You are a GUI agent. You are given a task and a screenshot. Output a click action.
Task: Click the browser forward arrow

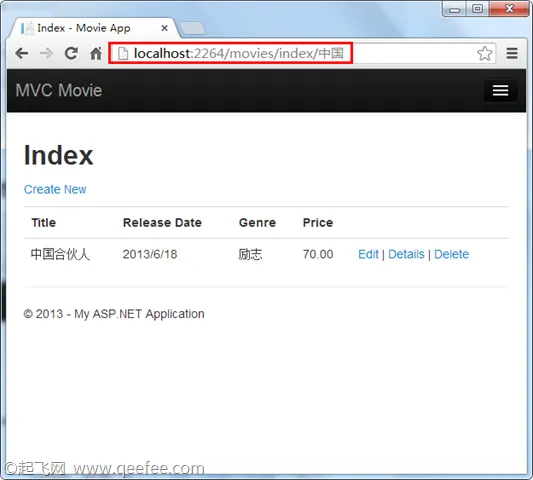pyautogui.click(x=46, y=53)
